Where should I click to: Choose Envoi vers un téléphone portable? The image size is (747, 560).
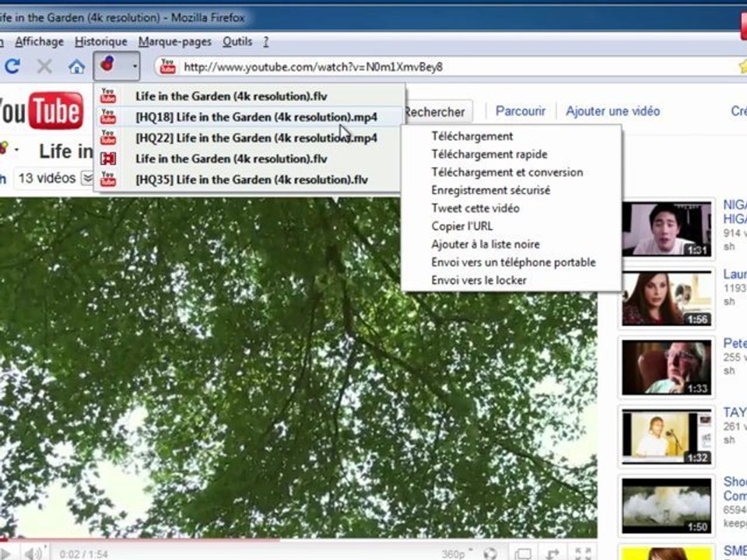(513, 262)
